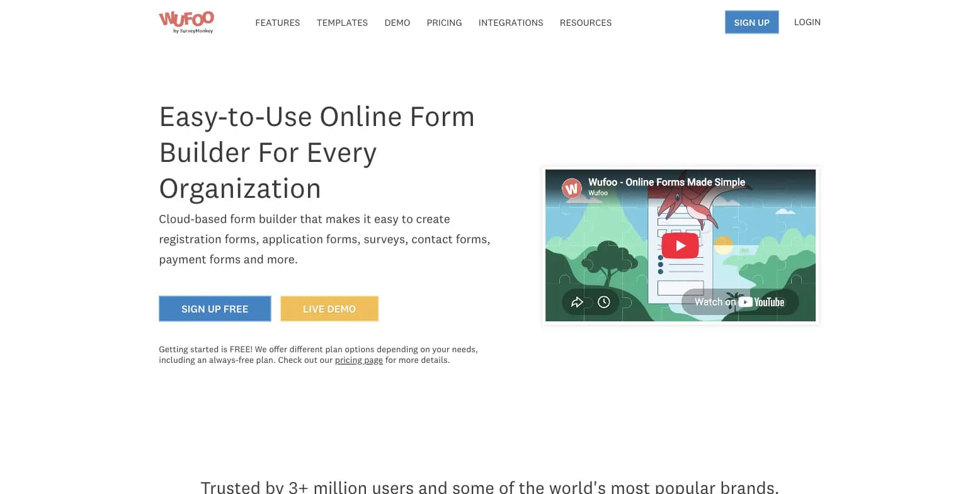The image size is (980, 494).
Task: Click the 'Trusted by 3+ million users' text
Action: [x=489, y=486]
